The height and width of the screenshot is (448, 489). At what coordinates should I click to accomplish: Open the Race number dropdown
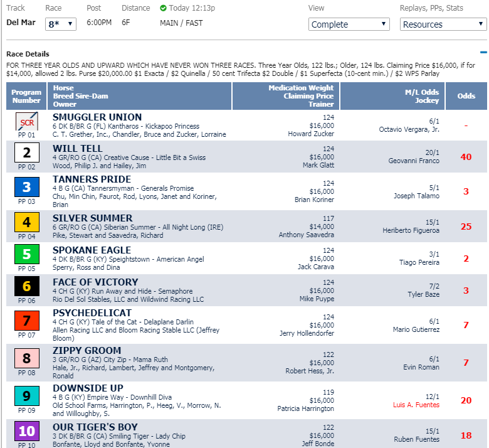pos(61,24)
